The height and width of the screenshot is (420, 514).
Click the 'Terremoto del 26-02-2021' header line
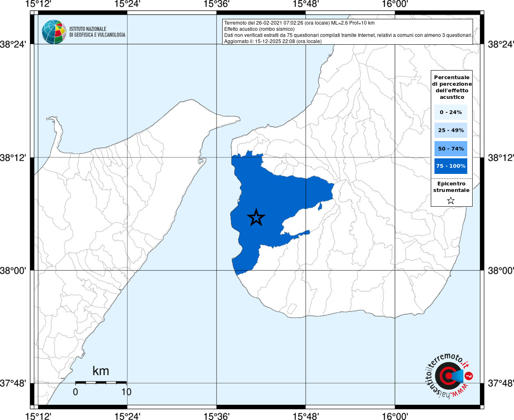click(x=299, y=23)
